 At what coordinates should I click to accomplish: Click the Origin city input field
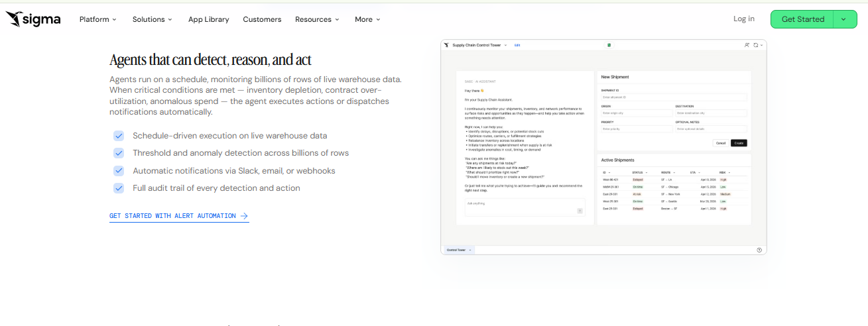click(x=637, y=113)
